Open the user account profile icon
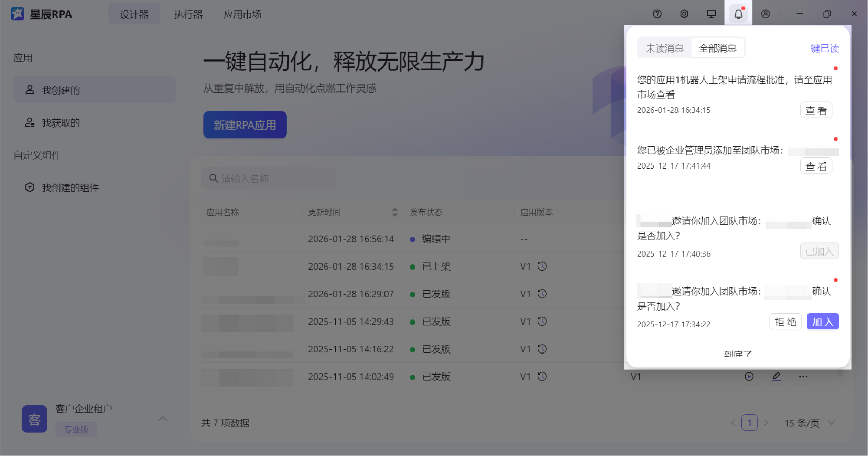The height and width of the screenshot is (456, 868). click(765, 14)
